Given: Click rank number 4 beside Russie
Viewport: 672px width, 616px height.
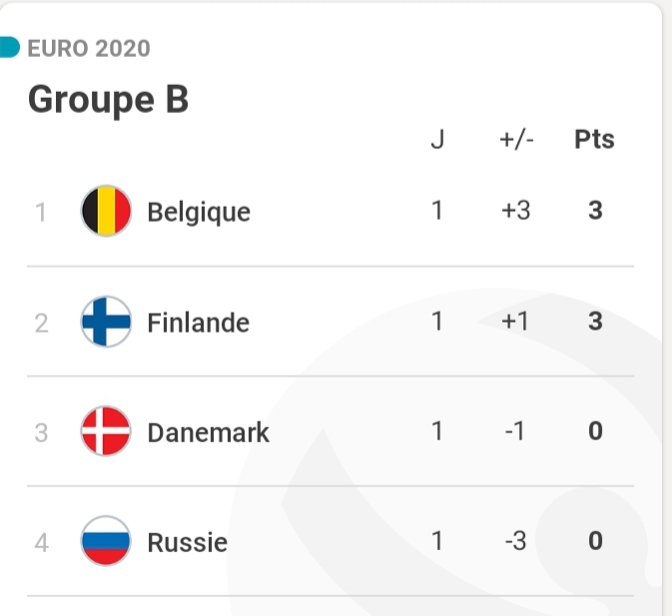Looking at the screenshot, I should click(x=41, y=543).
